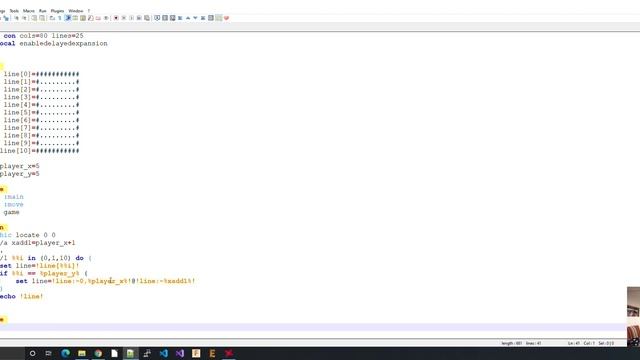Show the Document Map panel
This screenshot has height=360, width=640.
[x=83, y=18]
